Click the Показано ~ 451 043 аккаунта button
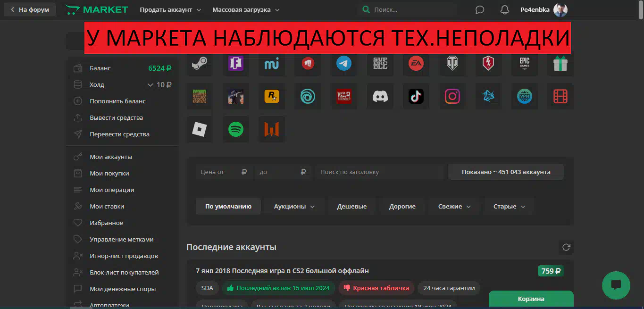 [506, 172]
